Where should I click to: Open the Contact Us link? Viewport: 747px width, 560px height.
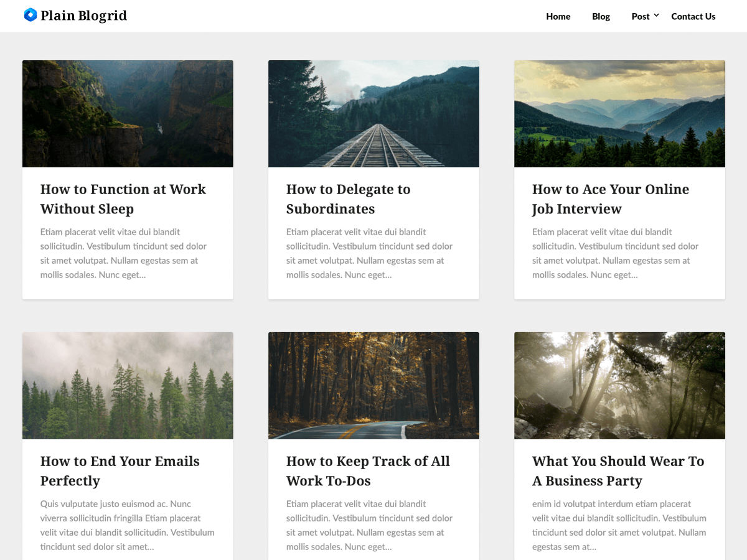(693, 16)
